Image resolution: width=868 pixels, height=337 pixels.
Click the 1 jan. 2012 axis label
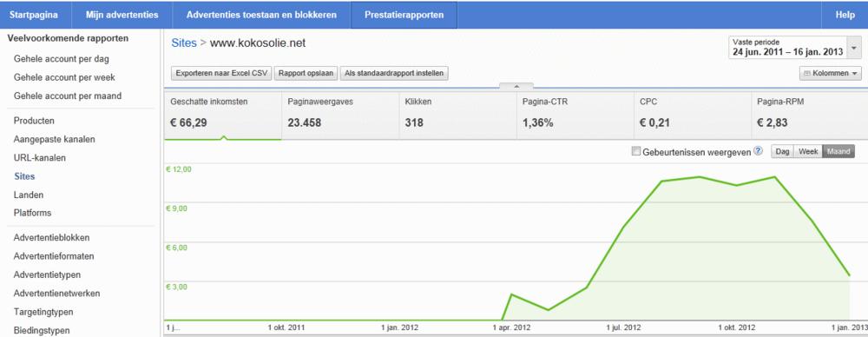(399, 327)
